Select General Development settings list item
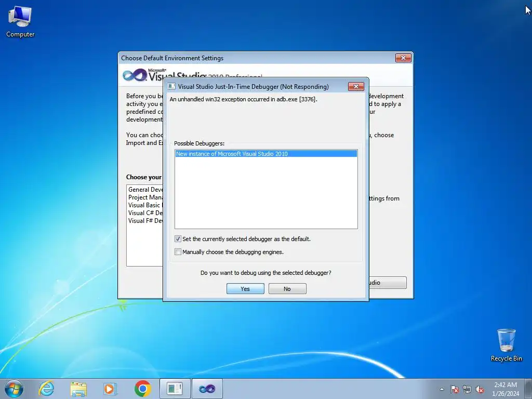 145,190
